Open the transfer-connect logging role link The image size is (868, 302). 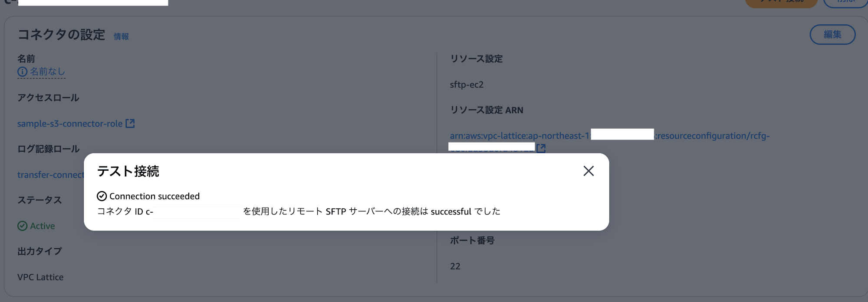click(50, 175)
